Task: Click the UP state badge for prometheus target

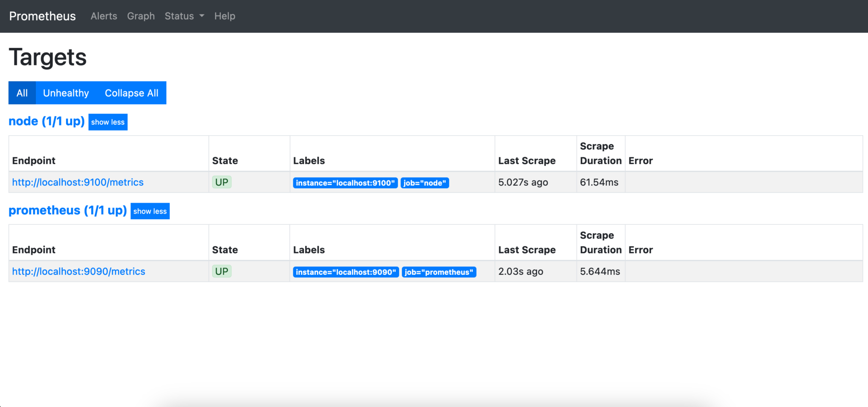Action: click(x=221, y=271)
